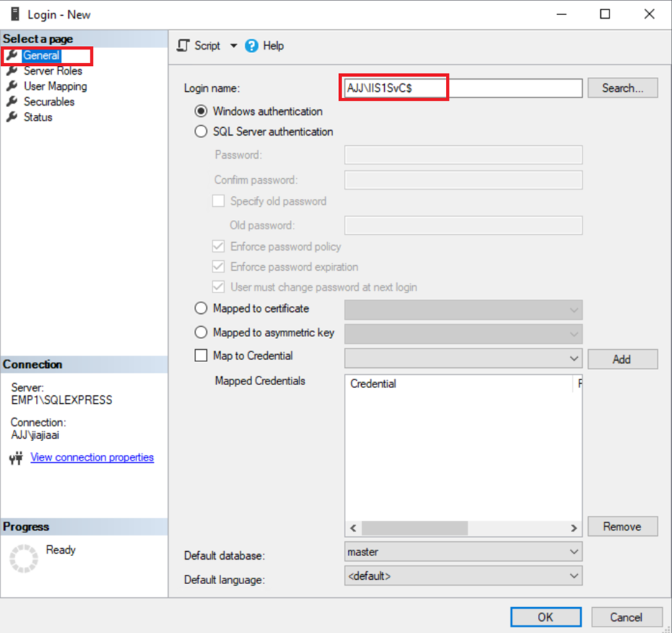Click the wrench icon beside General
This screenshot has height=633, width=672.
click(12, 55)
